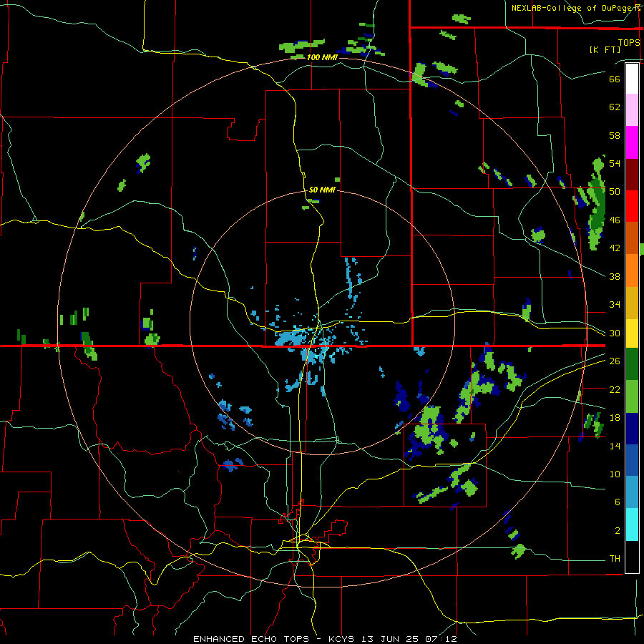Click the KCYS station identifier
The width and height of the screenshot is (644, 644).
341,639
